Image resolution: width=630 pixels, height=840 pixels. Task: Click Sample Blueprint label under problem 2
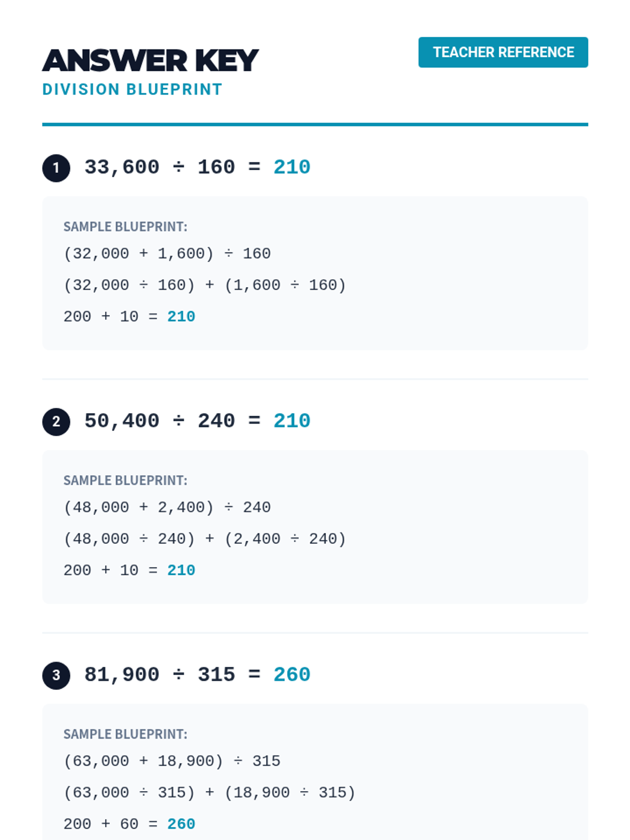click(x=125, y=480)
